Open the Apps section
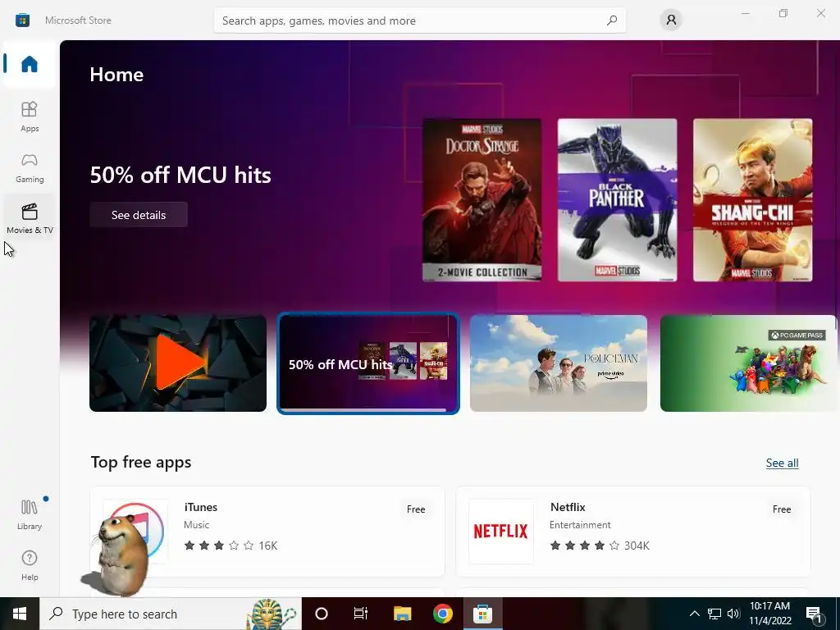840x630 pixels. pyautogui.click(x=30, y=116)
